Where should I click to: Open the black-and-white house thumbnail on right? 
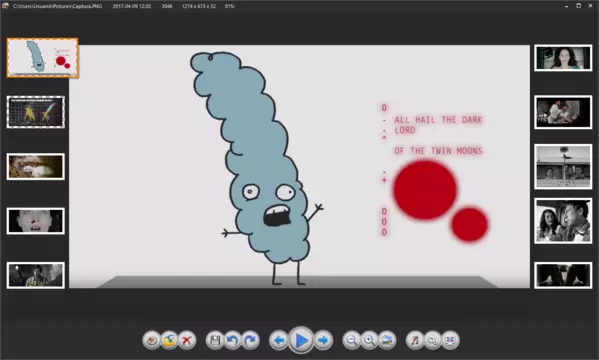point(563,167)
